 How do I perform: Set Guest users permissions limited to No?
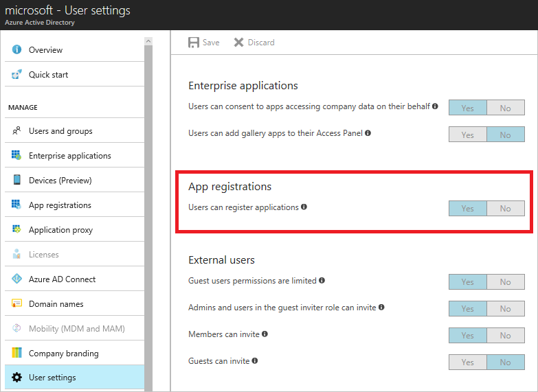pyautogui.click(x=506, y=281)
